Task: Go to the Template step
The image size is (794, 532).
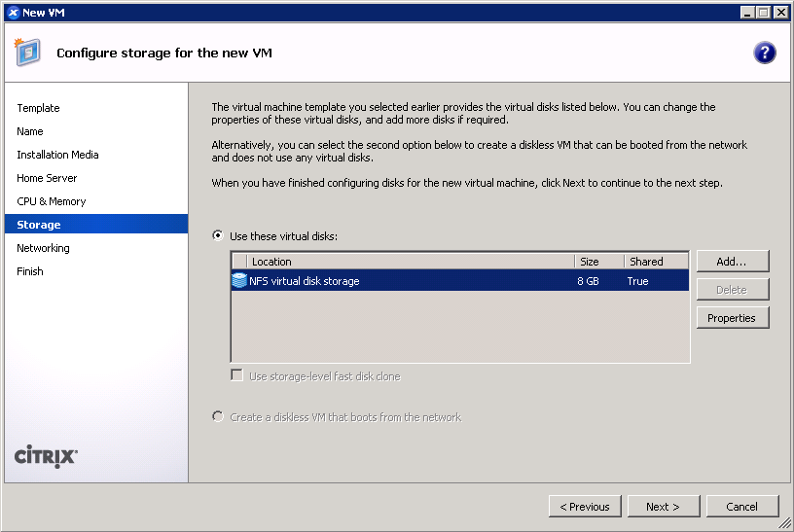Action: [x=39, y=108]
